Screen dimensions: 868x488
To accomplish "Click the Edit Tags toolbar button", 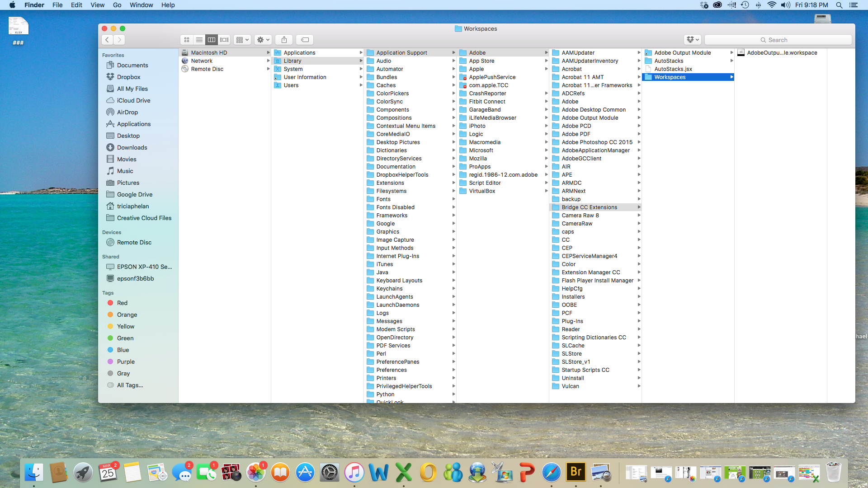I will tap(305, 40).
